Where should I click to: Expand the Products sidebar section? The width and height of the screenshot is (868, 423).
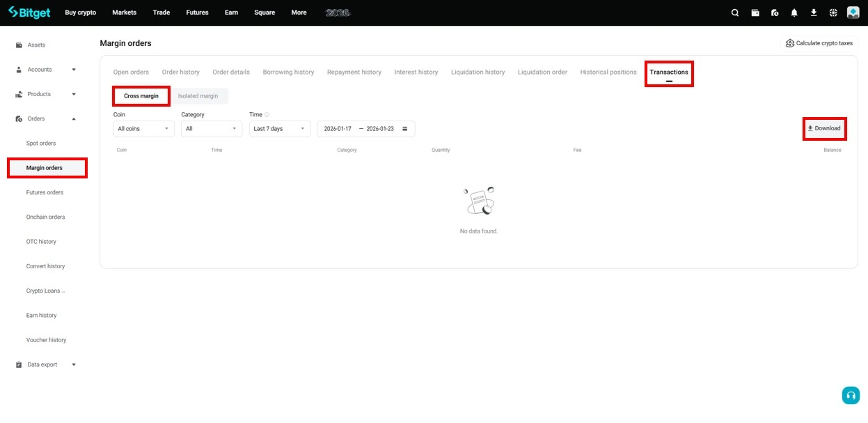point(46,94)
